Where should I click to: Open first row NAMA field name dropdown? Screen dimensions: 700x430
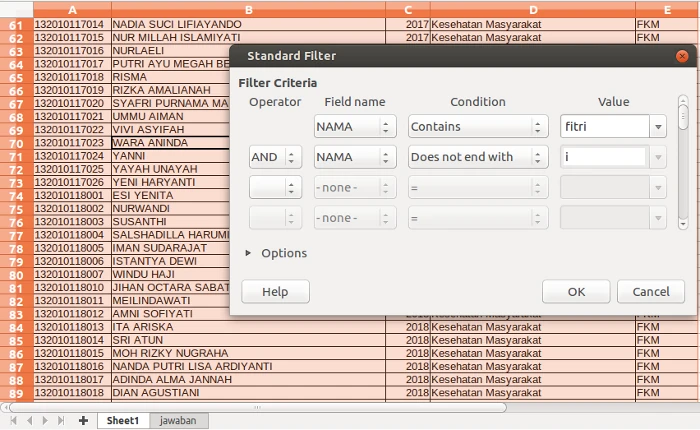tap(354, 127)
